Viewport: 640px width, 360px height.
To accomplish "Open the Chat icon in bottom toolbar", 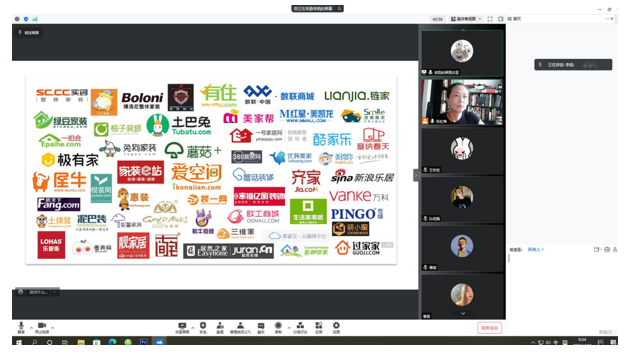I will pos(261,327).
